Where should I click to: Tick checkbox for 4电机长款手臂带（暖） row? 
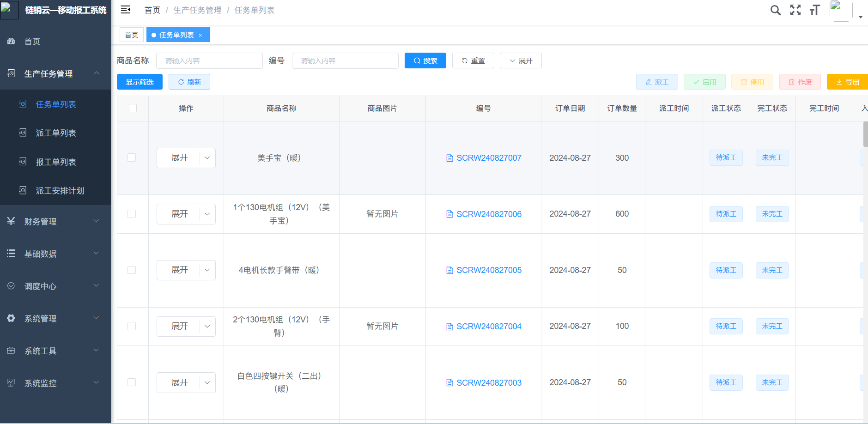[x=132, y=270]
